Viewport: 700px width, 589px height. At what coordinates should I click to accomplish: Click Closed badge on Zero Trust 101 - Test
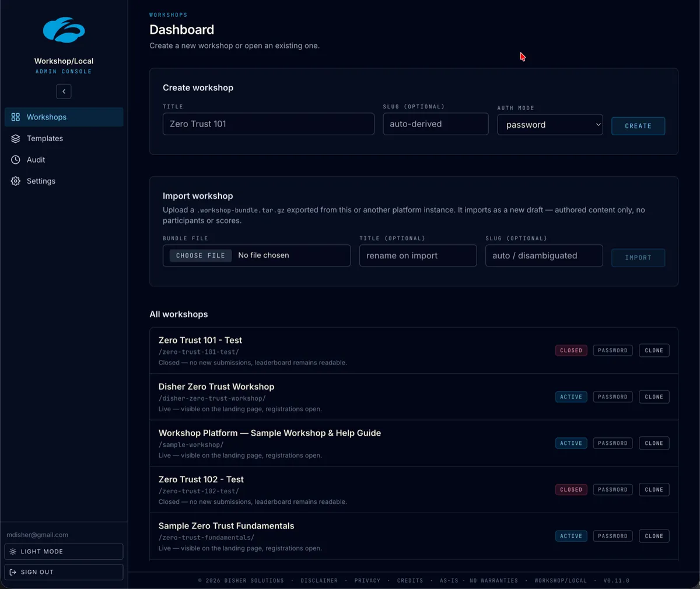tap(571, 350)
